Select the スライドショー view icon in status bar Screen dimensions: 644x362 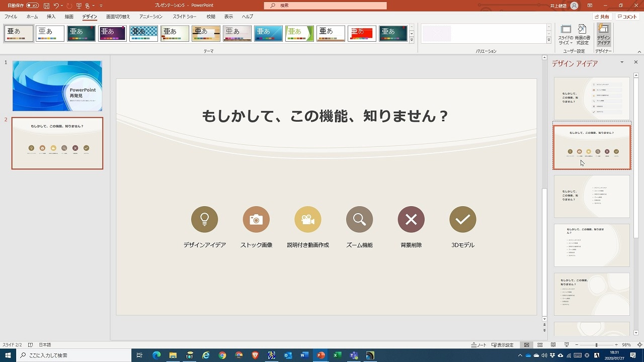pyautogui.click(x=567, y=345)
